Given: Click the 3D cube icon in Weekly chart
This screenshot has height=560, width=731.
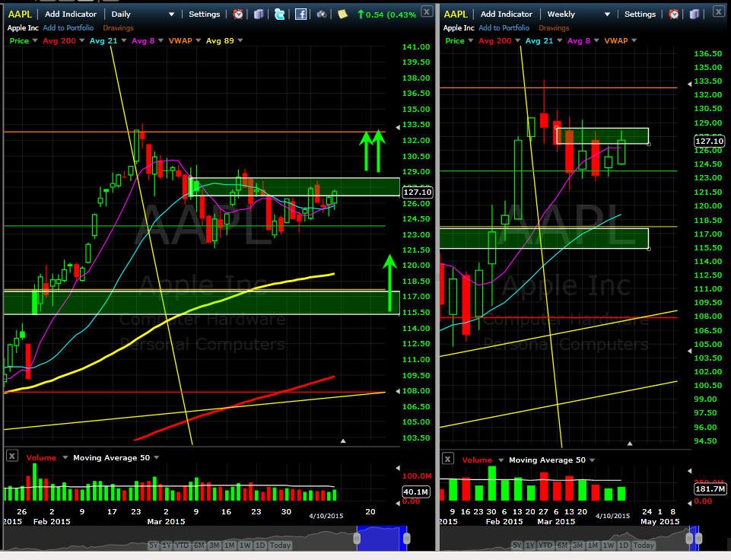Looking at the screenshot, I should (x=694, y=14).
